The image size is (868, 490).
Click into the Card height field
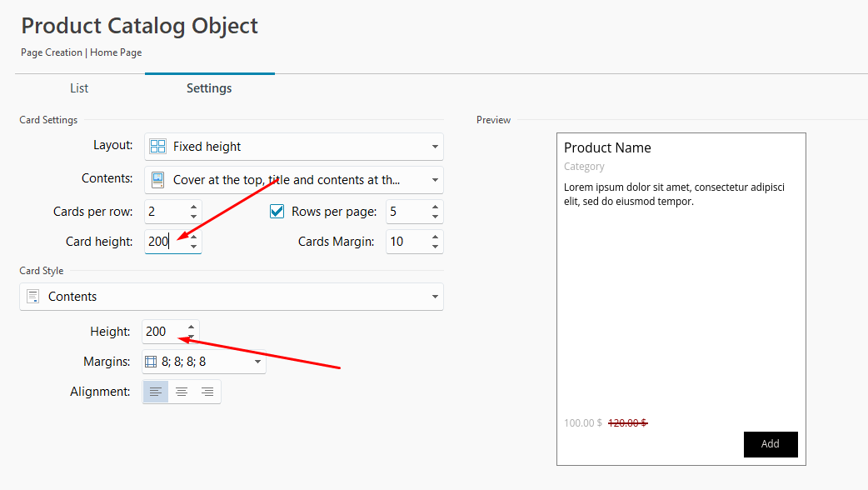coord(166,242)
